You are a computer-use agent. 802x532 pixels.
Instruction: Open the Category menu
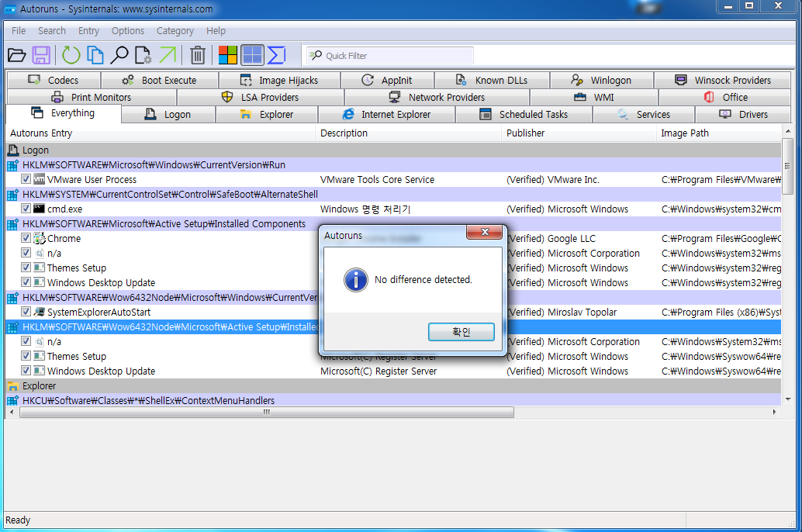point(175,31)
